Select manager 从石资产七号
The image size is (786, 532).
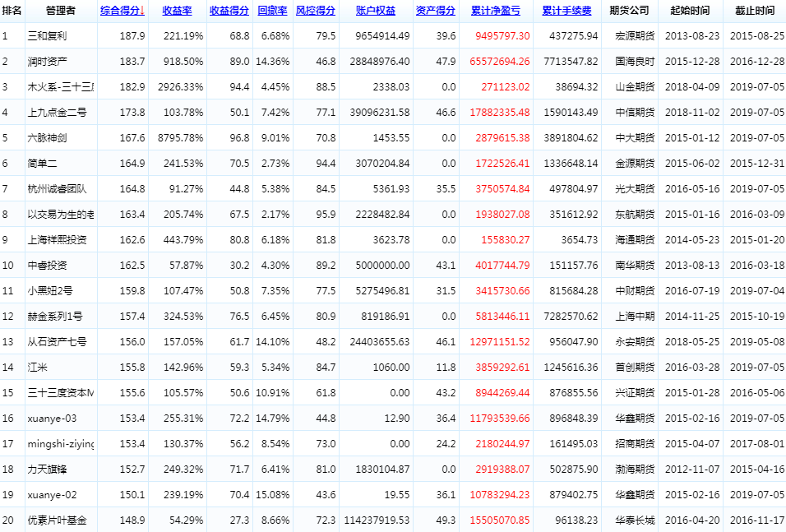pyautogui.click(x=58, y=342)
